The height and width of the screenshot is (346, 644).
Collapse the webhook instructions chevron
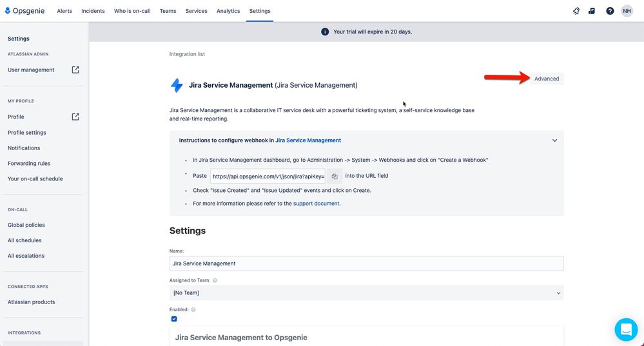pyautogui.click(x=554, y=140)
